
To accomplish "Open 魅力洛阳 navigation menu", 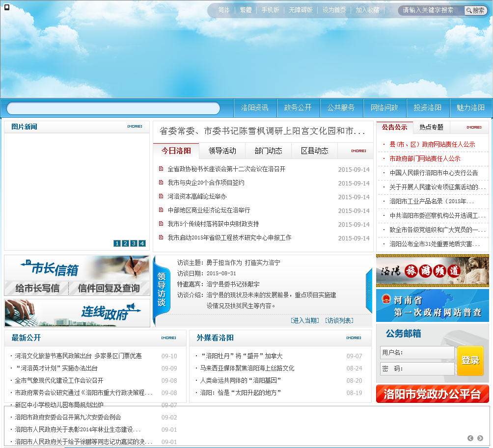I will coord(471,108).
